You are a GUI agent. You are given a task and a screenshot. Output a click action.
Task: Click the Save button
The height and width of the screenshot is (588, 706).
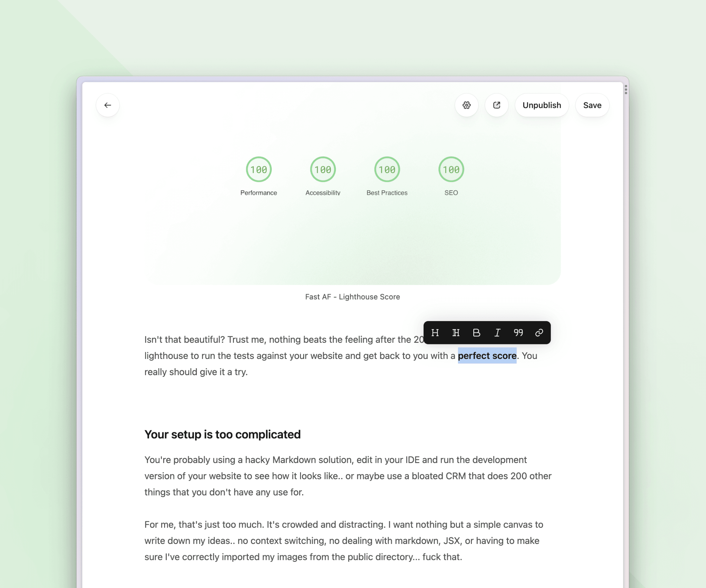point(592,105)
